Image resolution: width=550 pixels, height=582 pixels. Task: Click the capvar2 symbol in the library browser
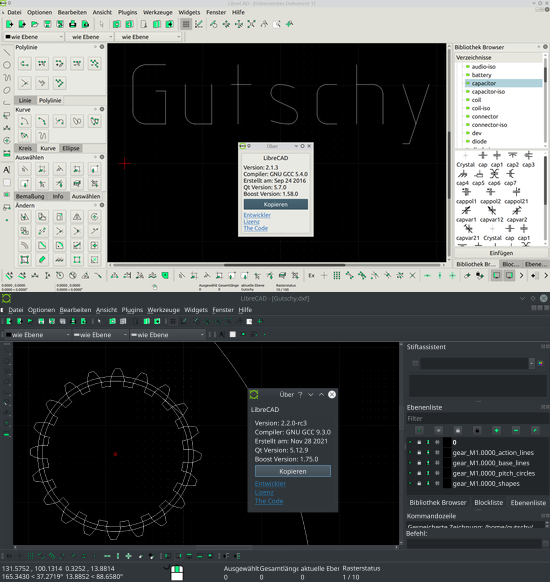tap(517, 215)
